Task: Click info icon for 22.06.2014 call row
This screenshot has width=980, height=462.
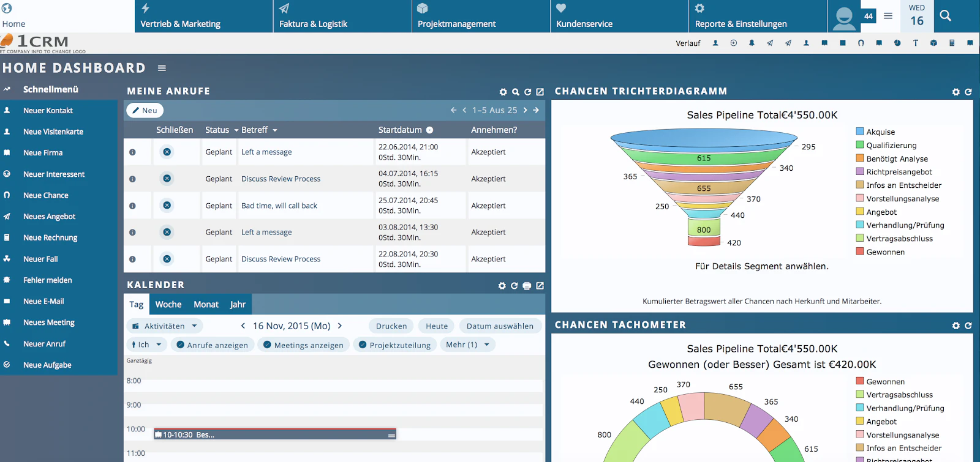Action: 132,152
